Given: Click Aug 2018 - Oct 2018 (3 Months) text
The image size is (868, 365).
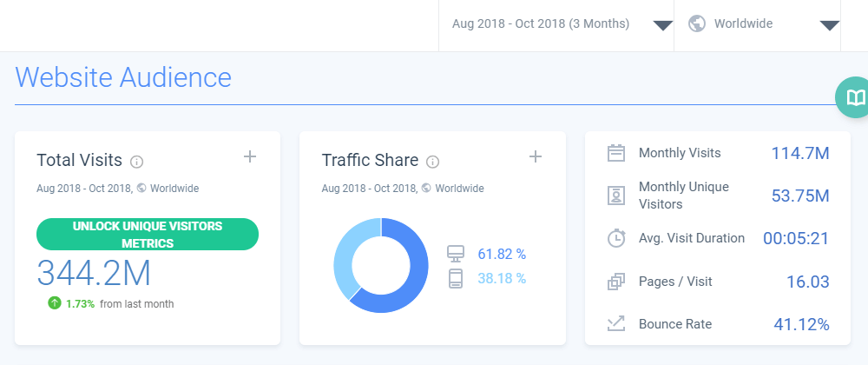Looking at the screenshot, I should pyautogui.click(x=540, y=23).
